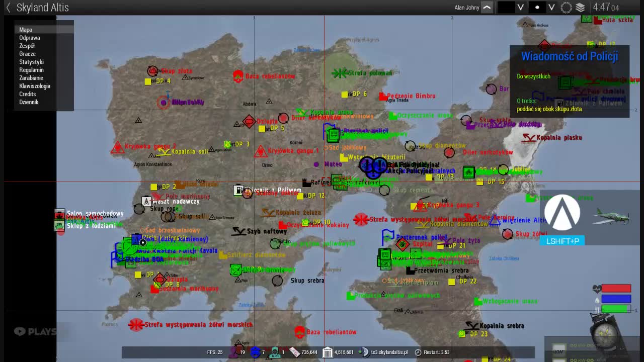Click the black marker color swatch
This screenshot has height=362, width=644.
(506, 8)
